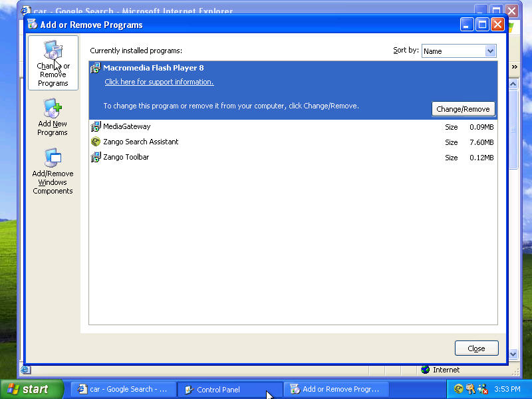Screen dimensions: 532x399
Task: Click the 7.60MB size value
Action: pos(481,142)
